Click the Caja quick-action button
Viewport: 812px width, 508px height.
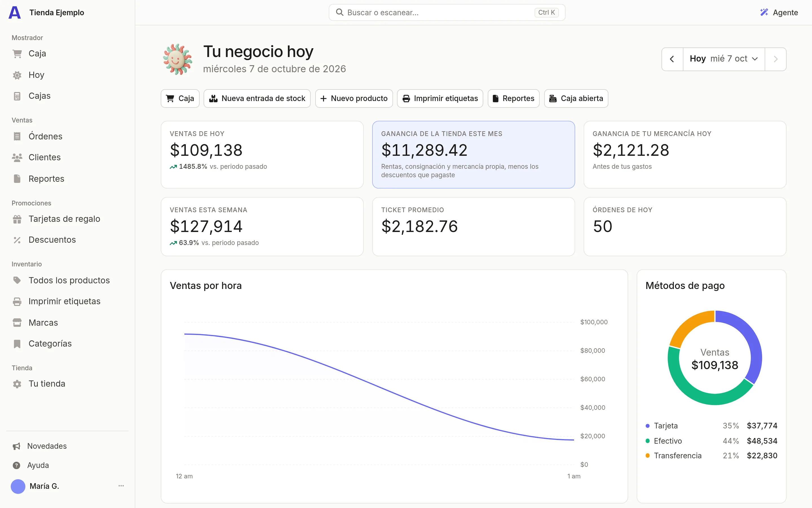[180, 98]
